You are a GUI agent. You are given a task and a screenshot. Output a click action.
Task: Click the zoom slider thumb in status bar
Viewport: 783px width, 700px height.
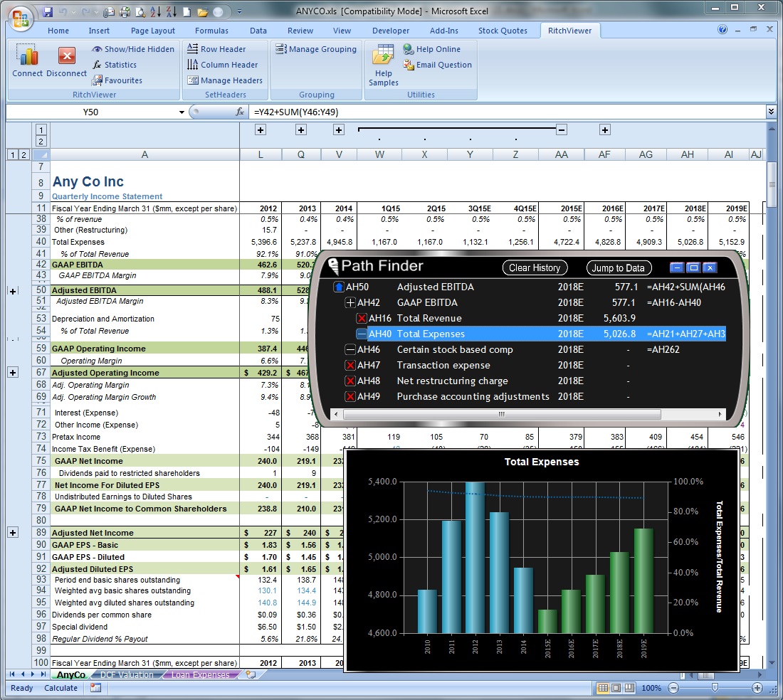point(715,688)
